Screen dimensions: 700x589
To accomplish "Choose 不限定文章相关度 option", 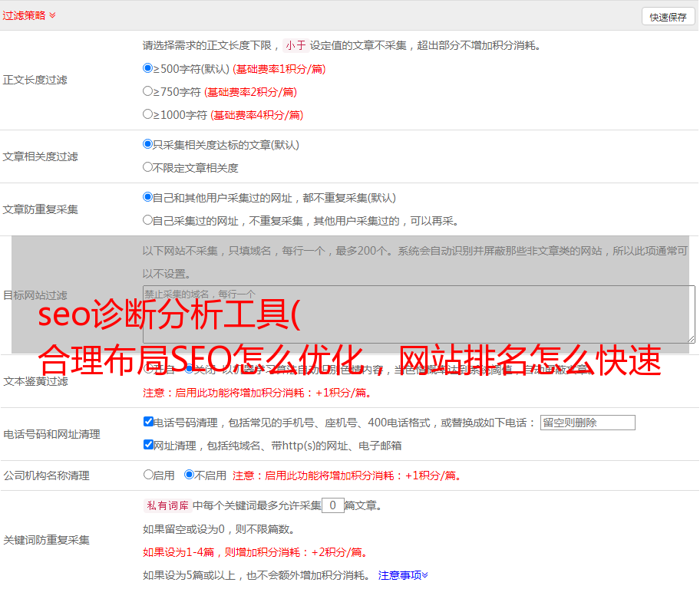I will tap(148, 167).
